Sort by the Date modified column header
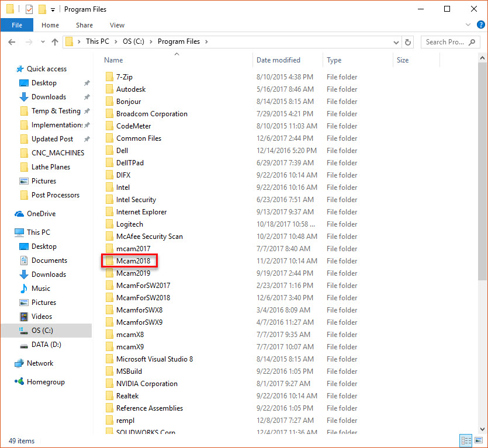 pos(278,60)
